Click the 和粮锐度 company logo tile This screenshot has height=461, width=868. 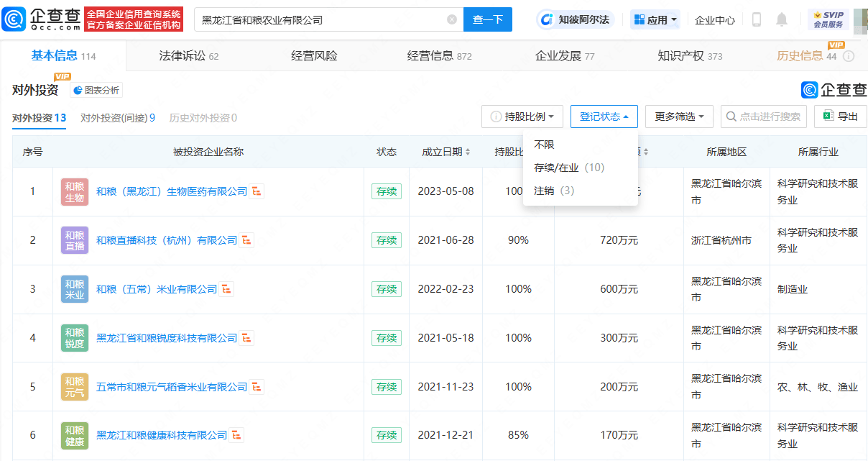point(75,338)
